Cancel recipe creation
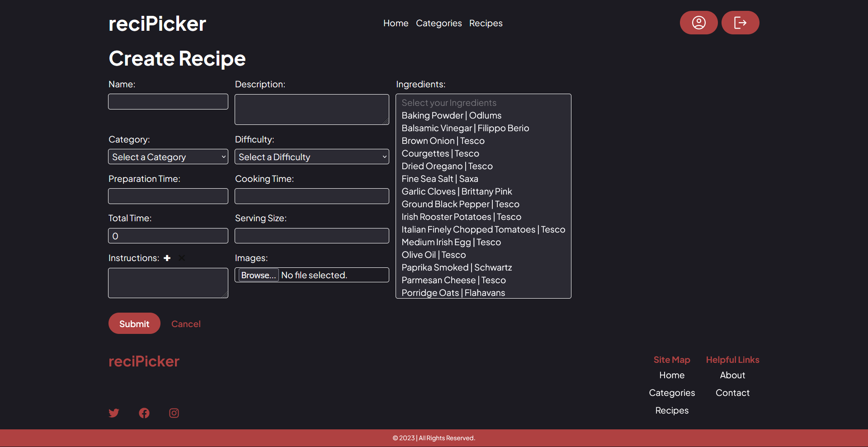 [186, 324]
